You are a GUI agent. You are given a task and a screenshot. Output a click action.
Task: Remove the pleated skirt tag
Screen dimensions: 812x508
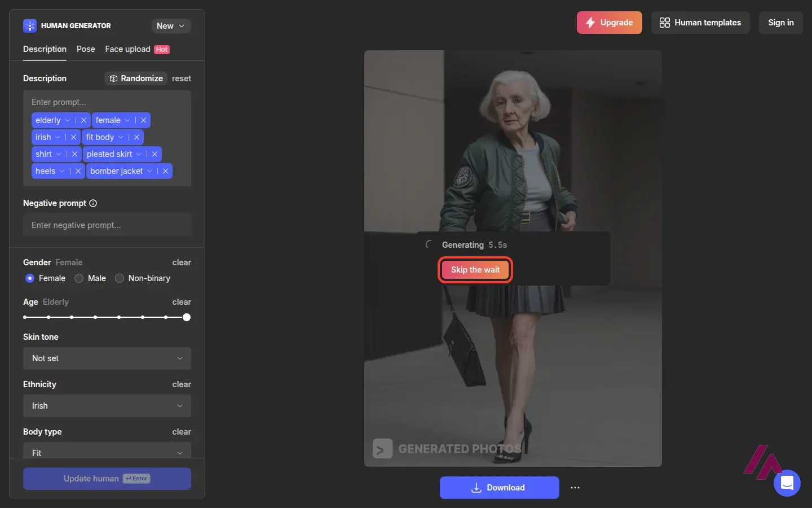click(x=155, y=154)
